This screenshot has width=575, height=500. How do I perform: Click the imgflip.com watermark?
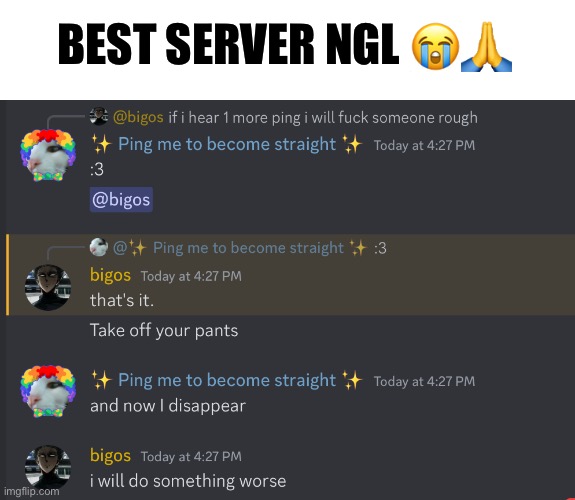pyautogui.click(x=32, y=492)
